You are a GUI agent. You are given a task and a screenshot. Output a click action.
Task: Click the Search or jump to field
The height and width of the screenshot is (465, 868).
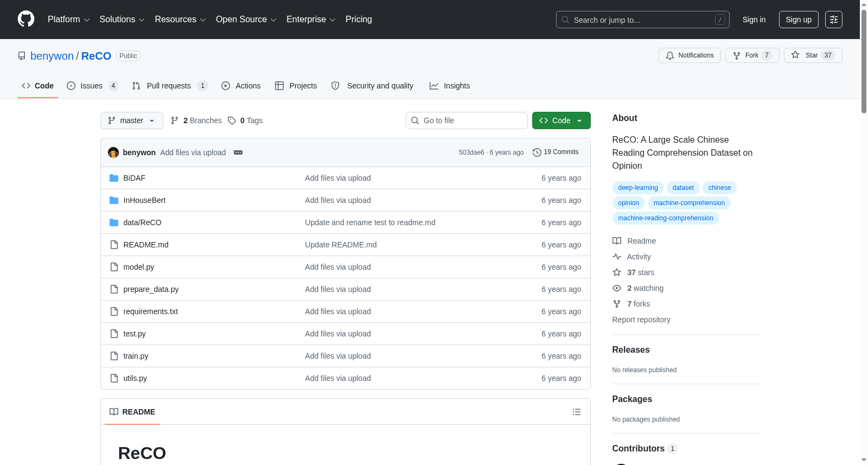point(643,20)
